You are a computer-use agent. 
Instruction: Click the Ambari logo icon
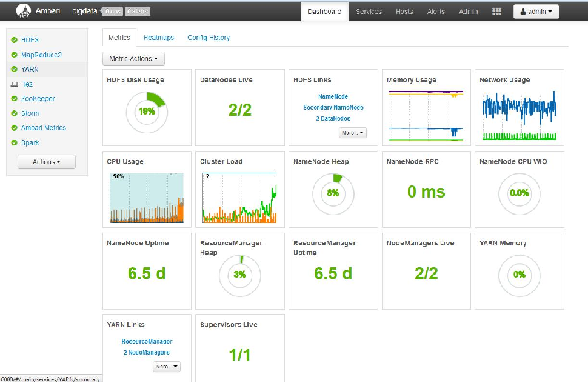(x=24, y=11)
